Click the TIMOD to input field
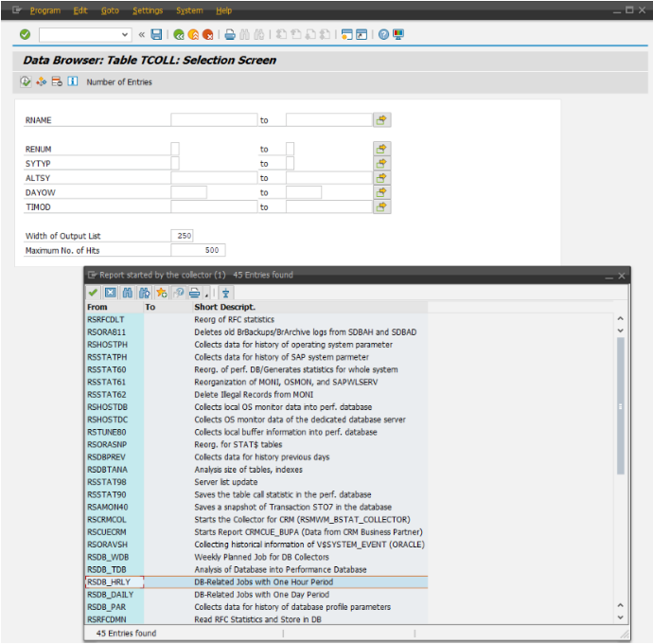The height and width of the screenshot is (644, 653). 329,206
